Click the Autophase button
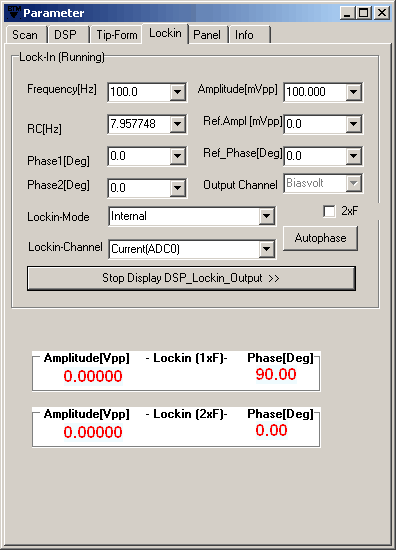The height and width of the screenshot is (550, 396). coord(320,238)
